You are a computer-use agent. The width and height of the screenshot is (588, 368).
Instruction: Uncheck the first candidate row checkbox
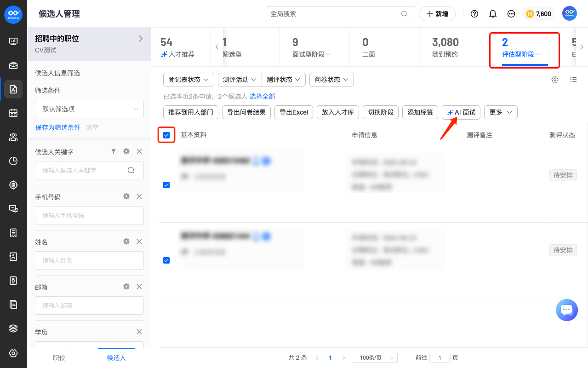(166, 185)
